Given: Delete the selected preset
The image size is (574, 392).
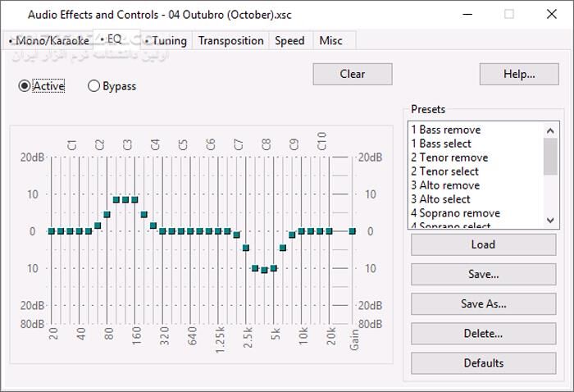Looking at the screenshot, I should [482, 333].
